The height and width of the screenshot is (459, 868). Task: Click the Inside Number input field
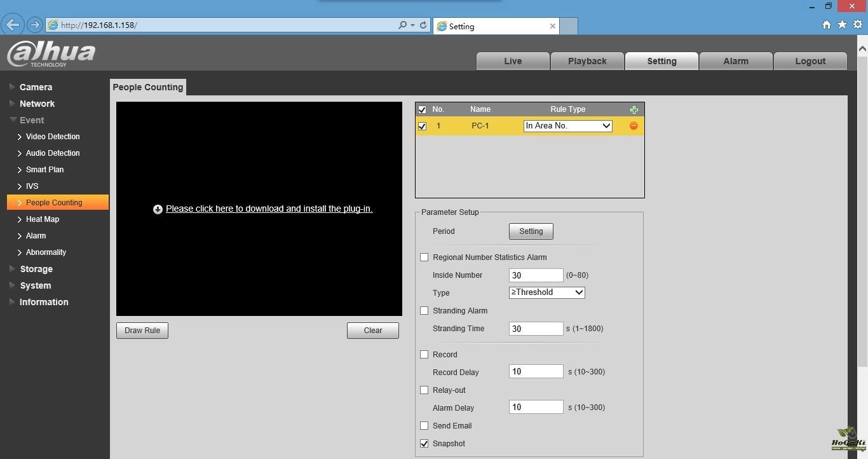[x=536, y=275]
